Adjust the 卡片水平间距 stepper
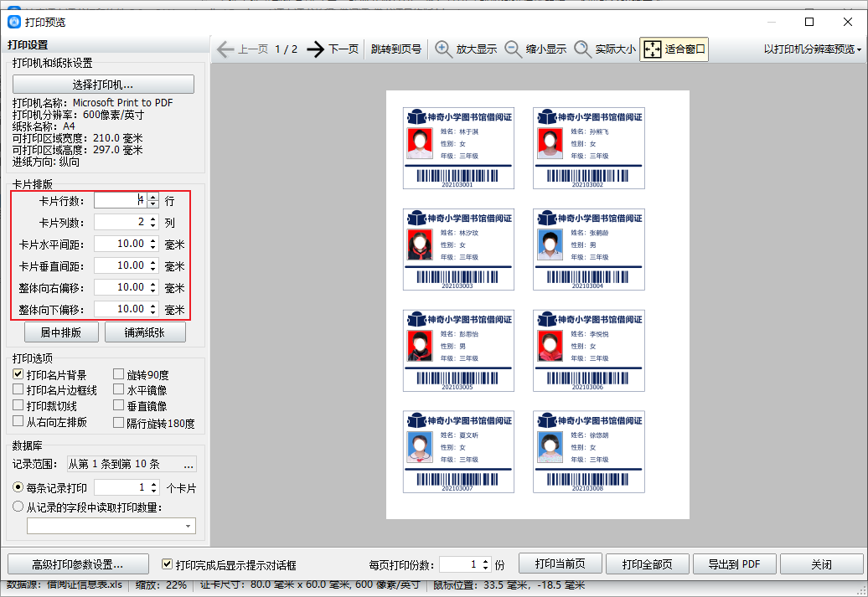The image size is (868, 597). pos(153,244)
